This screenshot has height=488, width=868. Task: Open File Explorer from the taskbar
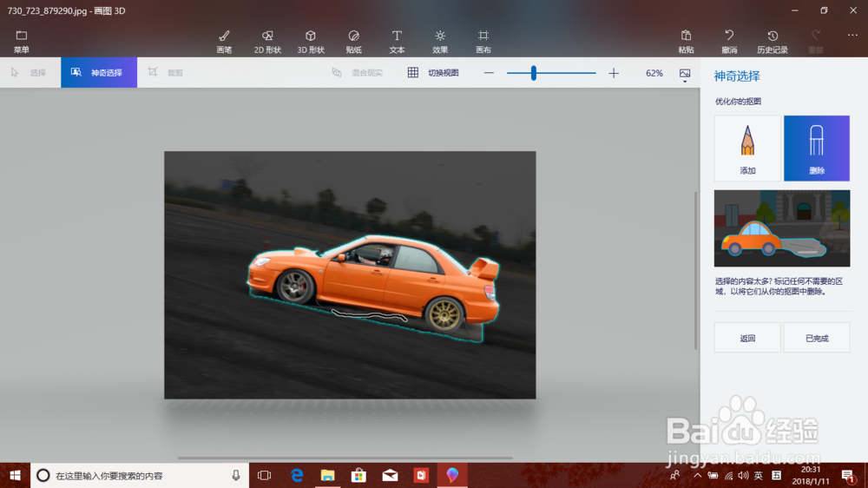(328, 475)
